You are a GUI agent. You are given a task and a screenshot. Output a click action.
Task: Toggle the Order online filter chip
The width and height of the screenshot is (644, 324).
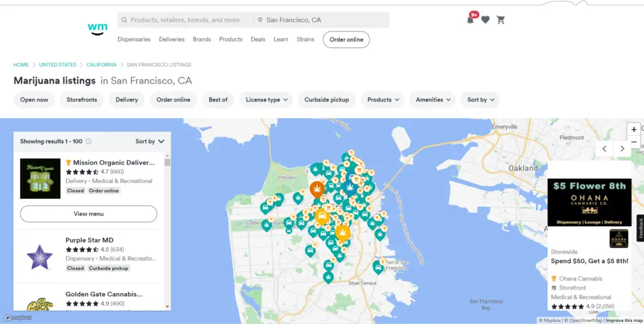point(174,100)
